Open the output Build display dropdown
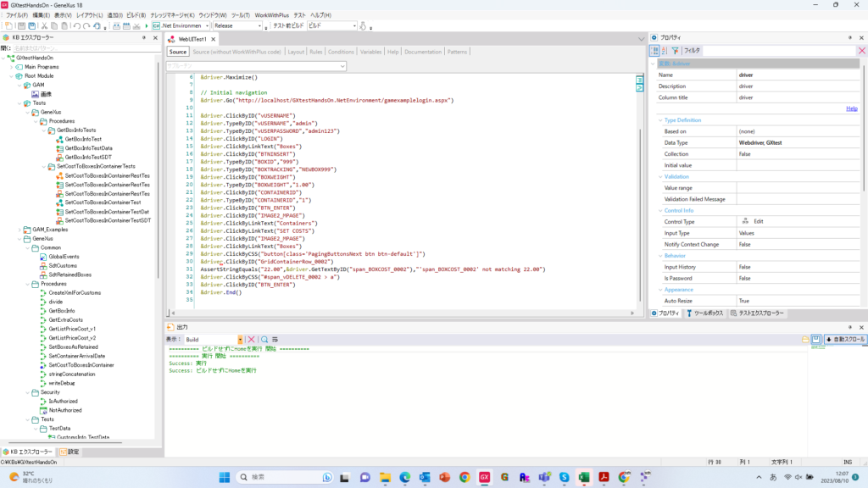This screenshot has width=868, height=488. (x=240, y=339)
